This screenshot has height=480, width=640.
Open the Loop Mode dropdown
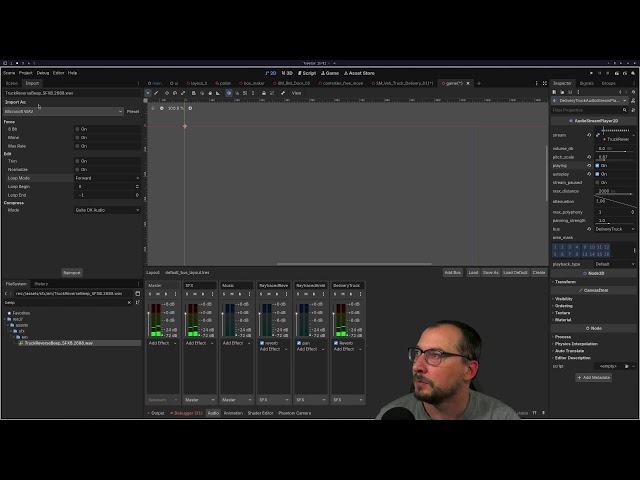tap(107, 178)
